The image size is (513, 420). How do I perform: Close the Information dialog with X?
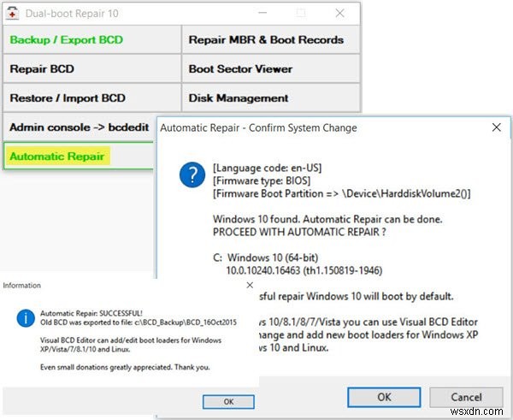tap(250, 285)
